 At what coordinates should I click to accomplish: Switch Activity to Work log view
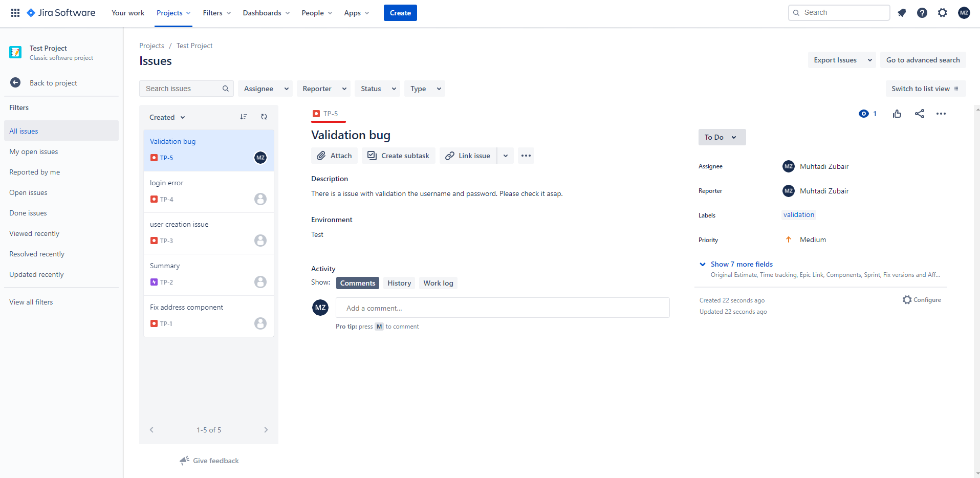point(438,283)
